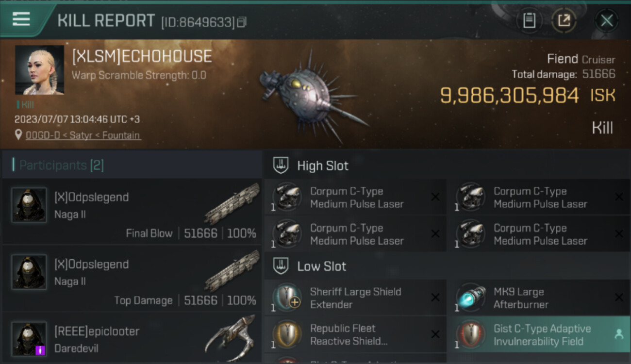Open the 00GD-0 Satyr Fountain location link
This screenshot has height=364, width=631.
(83, 135)
